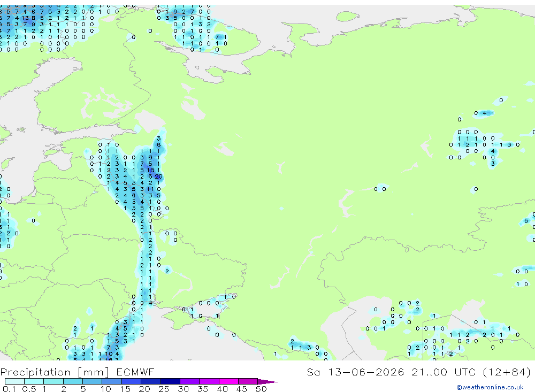Choose the 20–25 mm dark blue swatch
The width and height of the screenshot is (535, 392).
(x=150, y=381)
